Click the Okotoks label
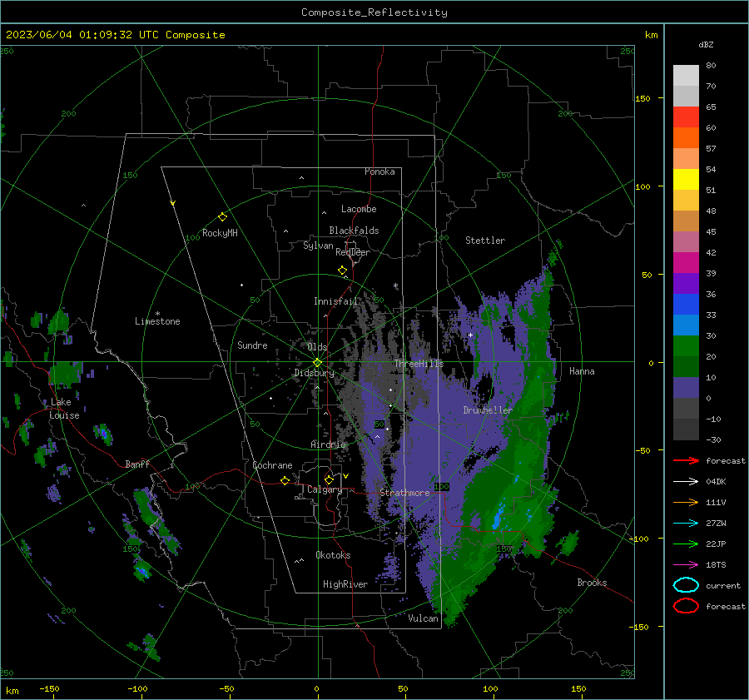Viewport: 749px width, 700px height. 333,555
